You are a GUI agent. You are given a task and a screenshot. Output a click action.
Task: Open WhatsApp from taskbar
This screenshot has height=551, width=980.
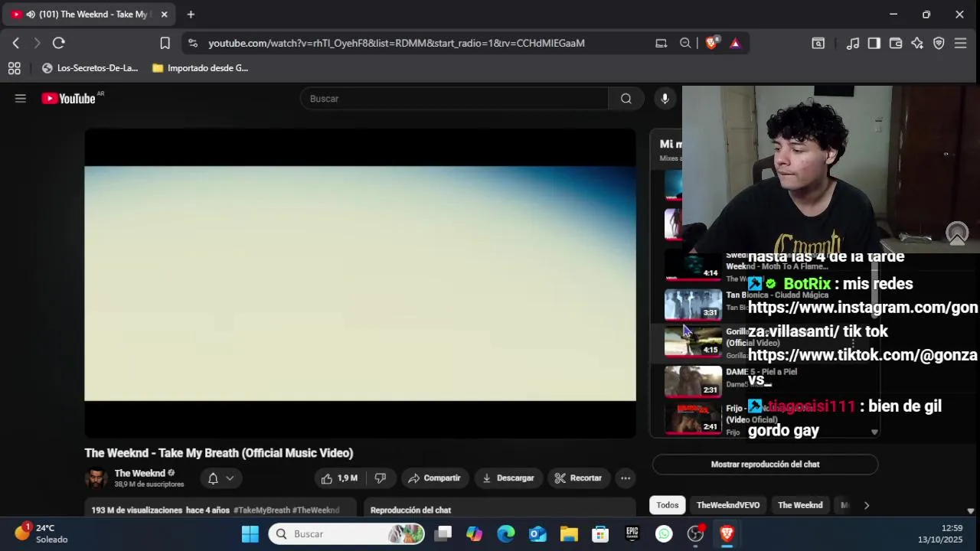pyautogui.click(x=664, y=534)
